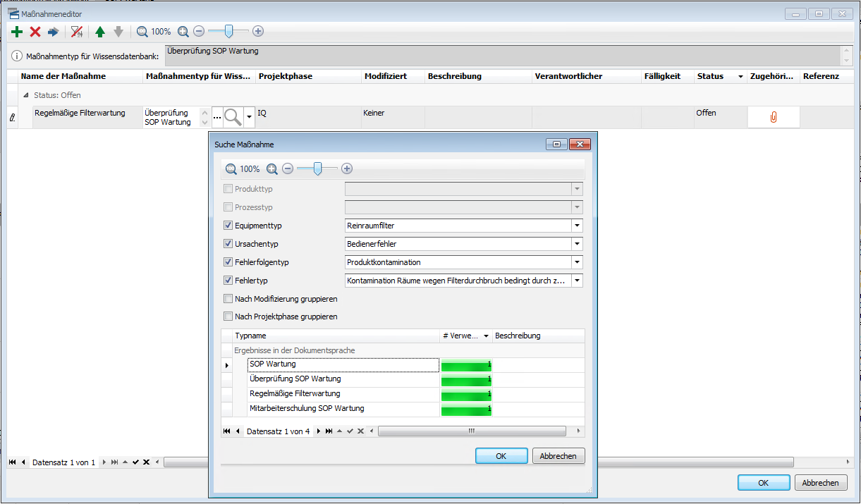Open the Fehlerfolgentyp dropdown
This screenshot has height=504, width=861.
pyautogui.click(x=577, y=262)
